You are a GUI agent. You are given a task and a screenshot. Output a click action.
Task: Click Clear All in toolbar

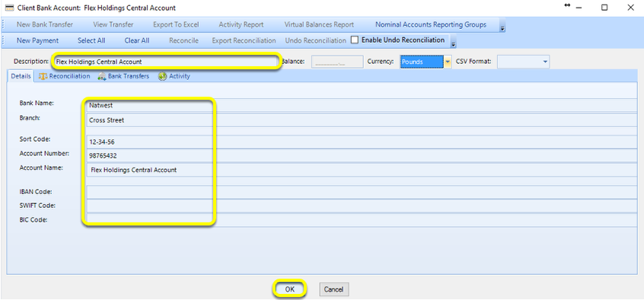click(137, 40)
